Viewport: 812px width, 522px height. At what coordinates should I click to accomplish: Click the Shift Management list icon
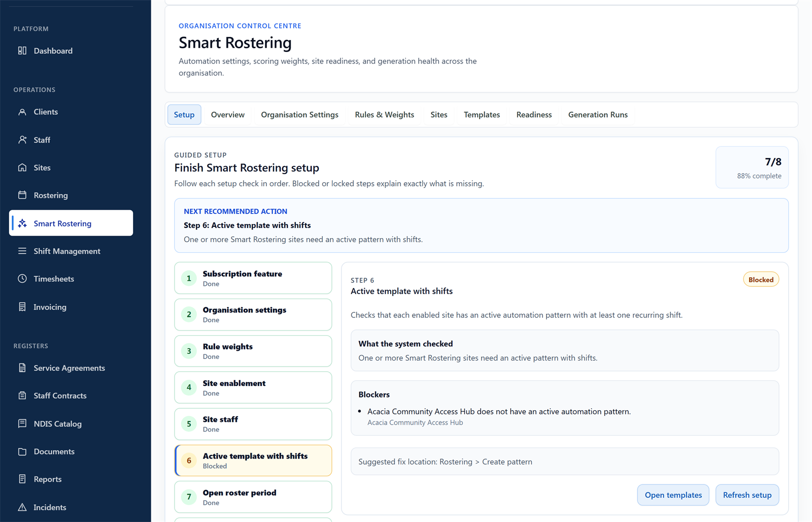(22, 251)
